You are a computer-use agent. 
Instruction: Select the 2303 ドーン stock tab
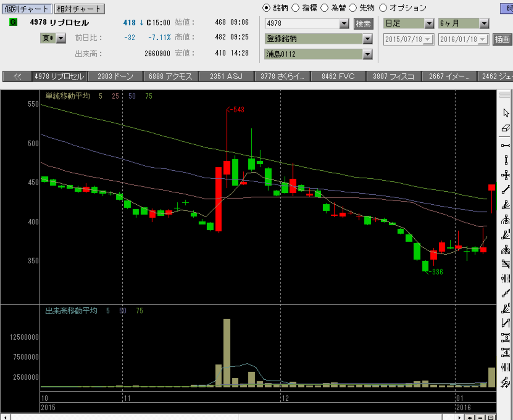[115, 77]
